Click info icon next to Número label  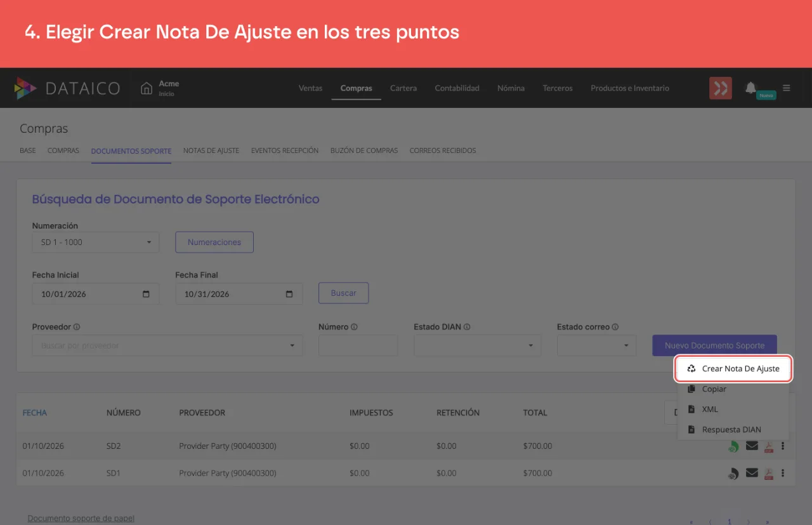(x=354, y=327)
